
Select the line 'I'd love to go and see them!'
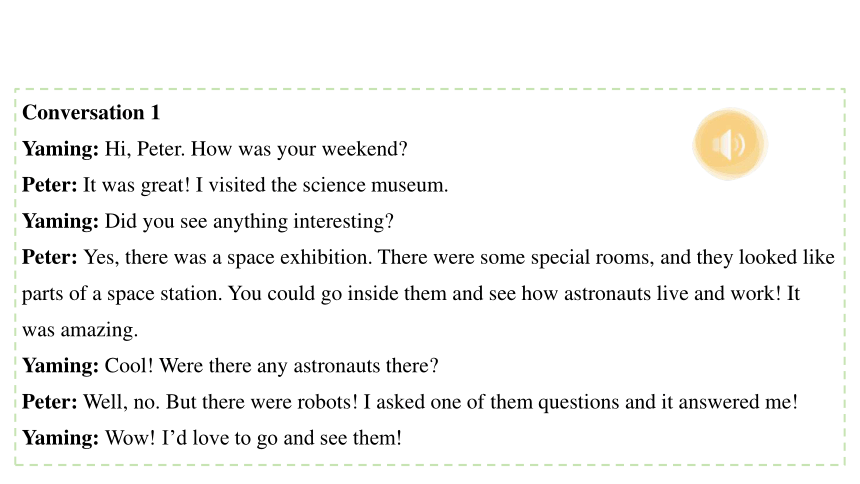pos(282,438)
